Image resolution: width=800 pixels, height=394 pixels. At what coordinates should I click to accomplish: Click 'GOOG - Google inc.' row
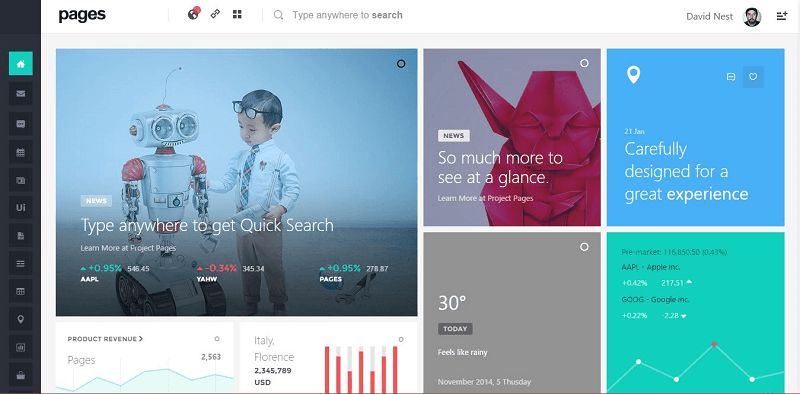coord(656,300)
